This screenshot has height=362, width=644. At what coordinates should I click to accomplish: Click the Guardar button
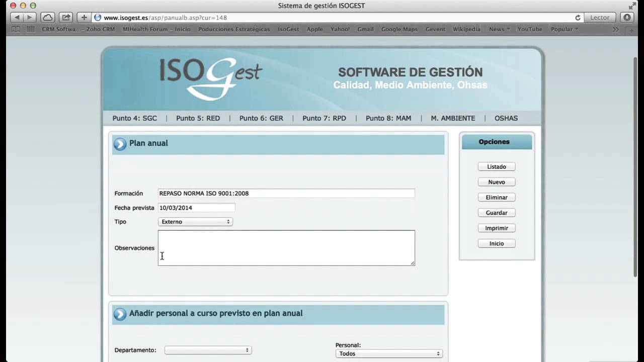[497, 213]
